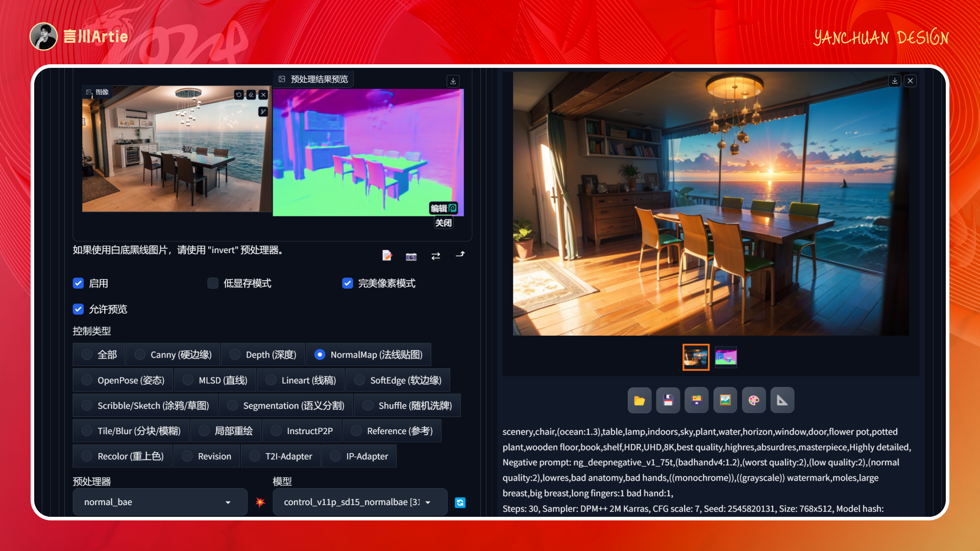Download the generated image
Screen dimensions: 980x551
point(894,81)
